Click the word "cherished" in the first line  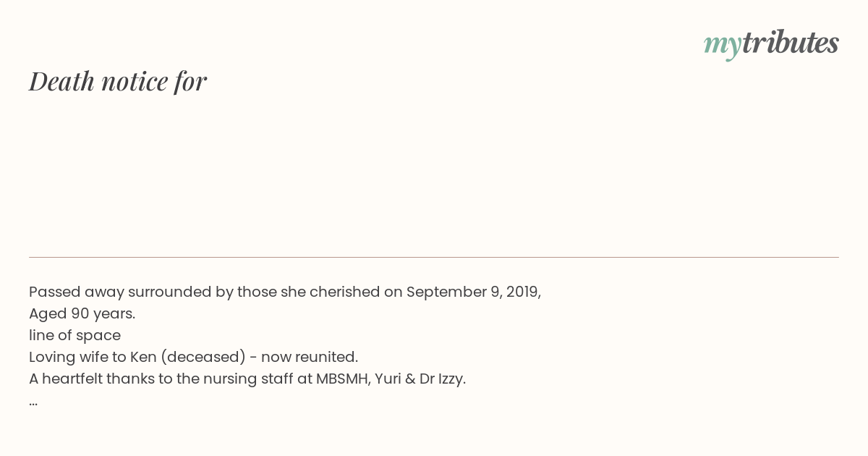coord(344,292)
